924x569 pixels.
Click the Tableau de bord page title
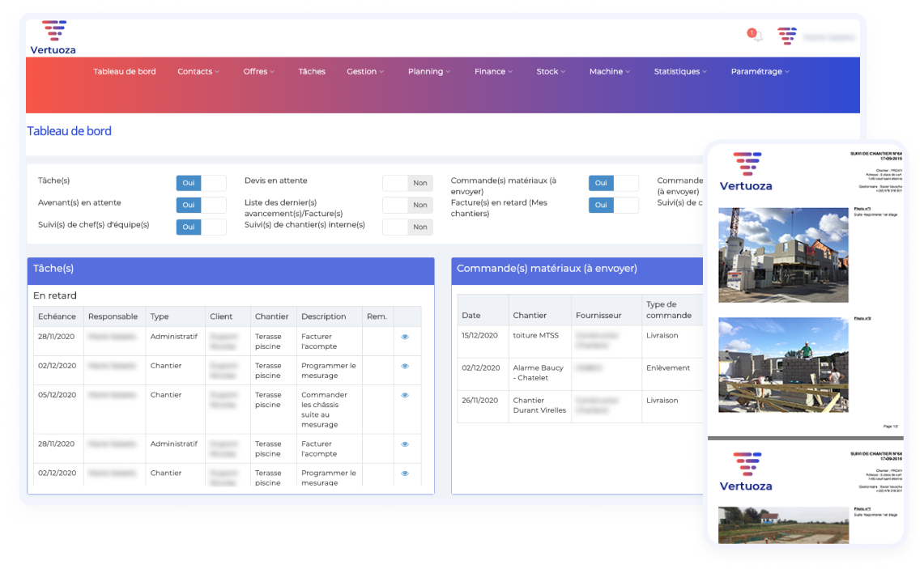coord(69,131)
